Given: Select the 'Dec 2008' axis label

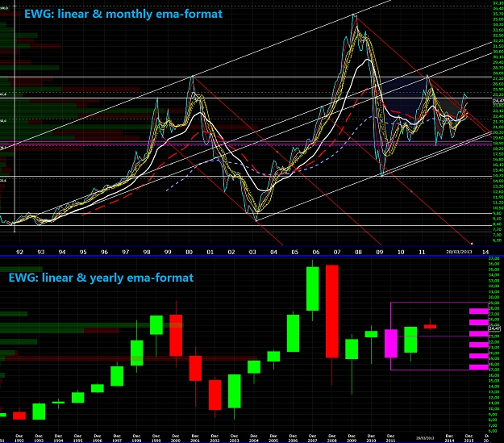Looking at the screenshot, I should pos(332,438).
